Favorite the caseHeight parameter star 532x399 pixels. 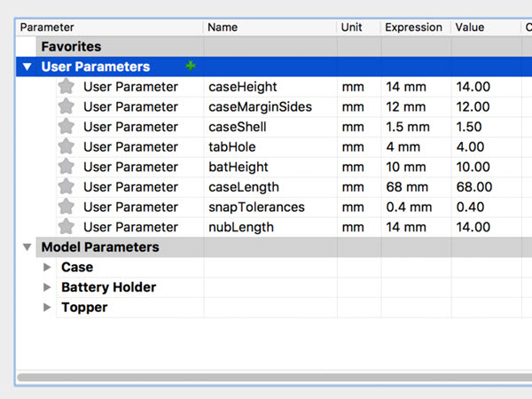66,87
